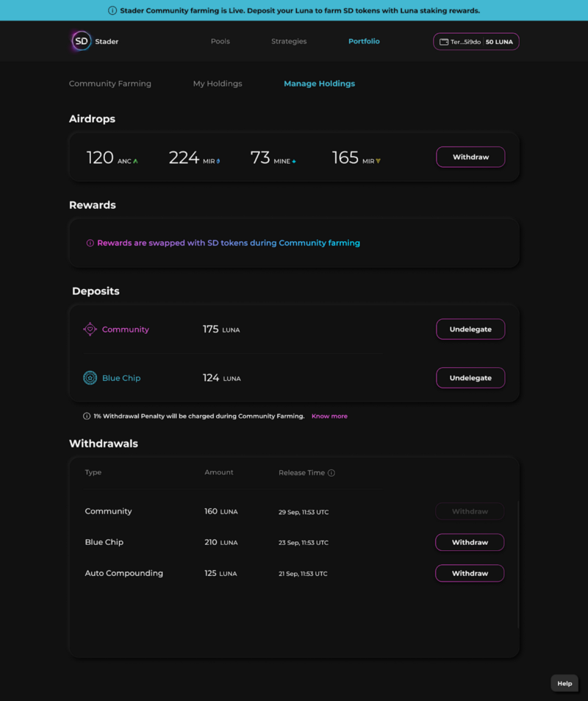Click Withdraw for the 160 LUNA Community withdrawal
Image resolution: width=588 pixels, height=701 pixels.
point(470,511)
